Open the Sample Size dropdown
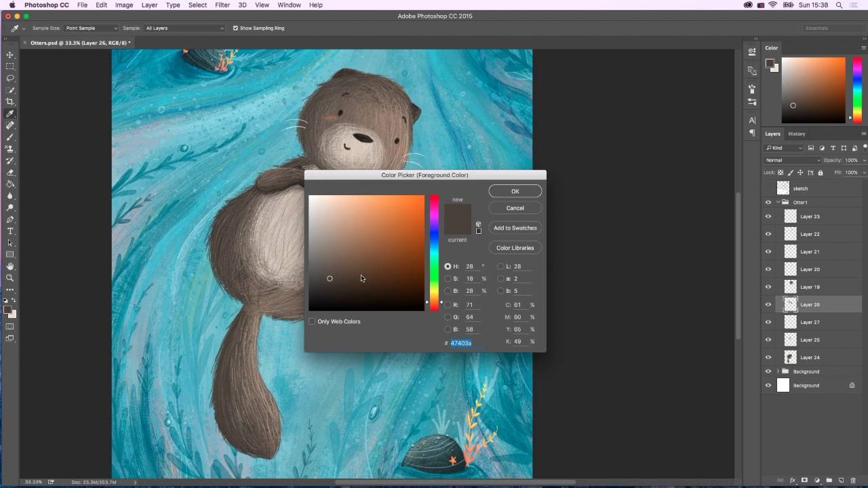Viewport: 868px width, 488px height. 91,28
